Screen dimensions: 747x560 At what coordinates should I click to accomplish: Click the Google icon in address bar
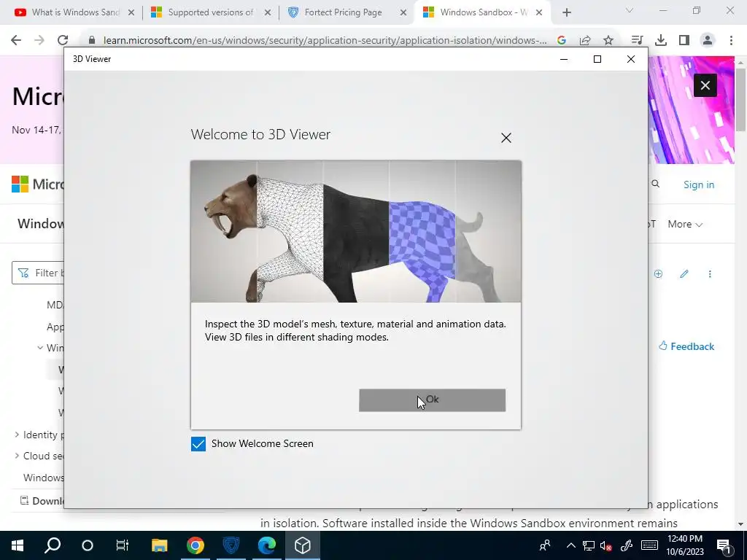[561, 41]
